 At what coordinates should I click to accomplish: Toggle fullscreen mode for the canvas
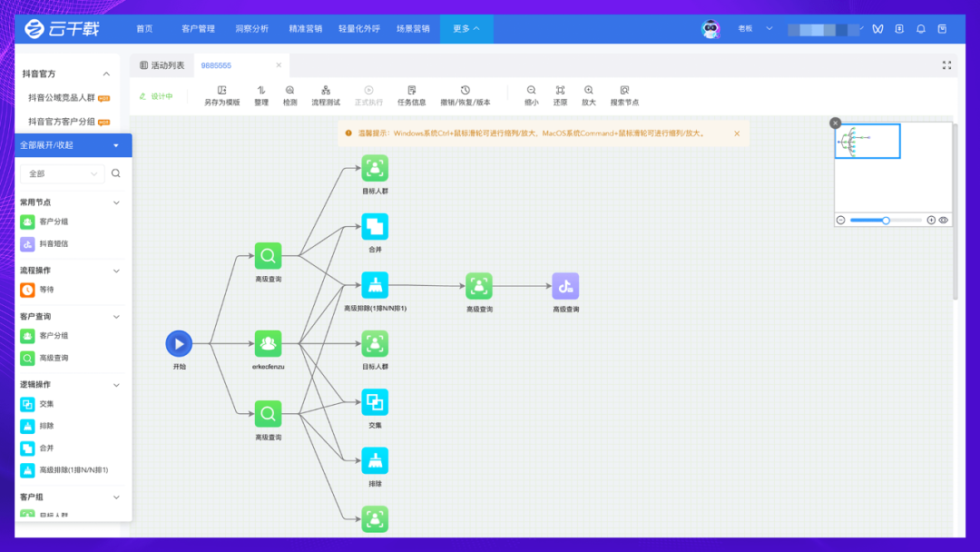[x=946, y=65]
